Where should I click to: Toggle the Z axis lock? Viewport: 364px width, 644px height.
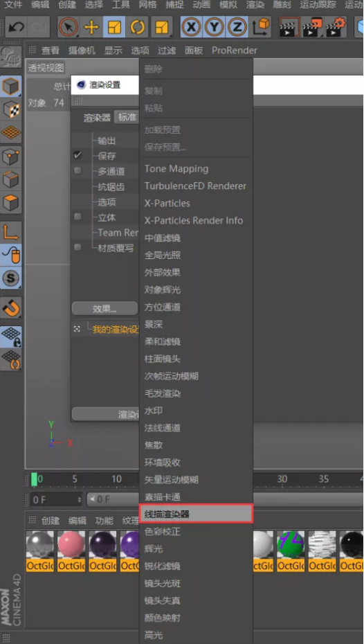tap(237, 27)
